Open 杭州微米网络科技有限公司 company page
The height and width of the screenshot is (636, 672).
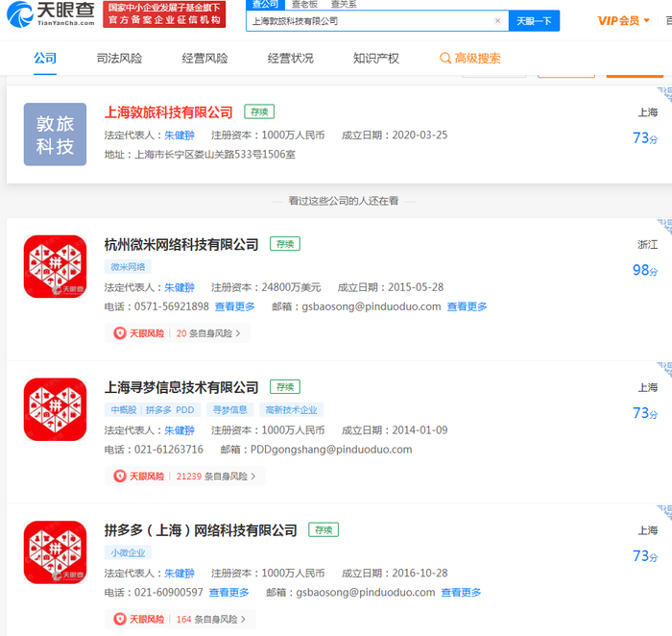click(181, 244)
